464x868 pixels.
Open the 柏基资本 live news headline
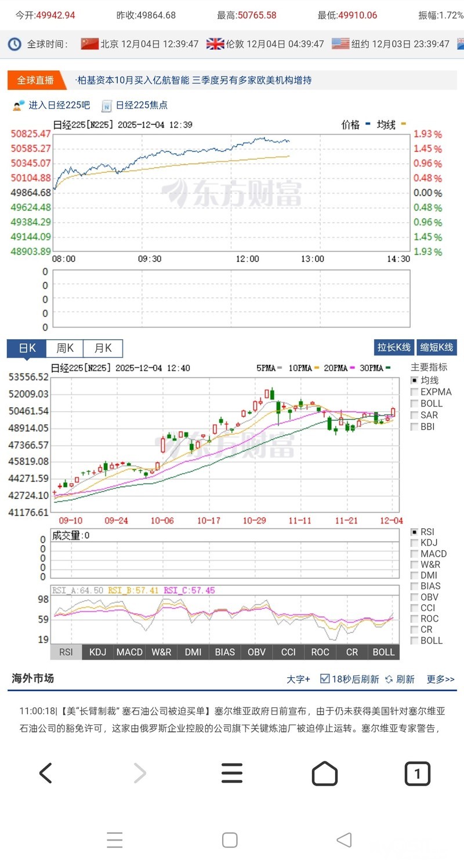[194, 80]
